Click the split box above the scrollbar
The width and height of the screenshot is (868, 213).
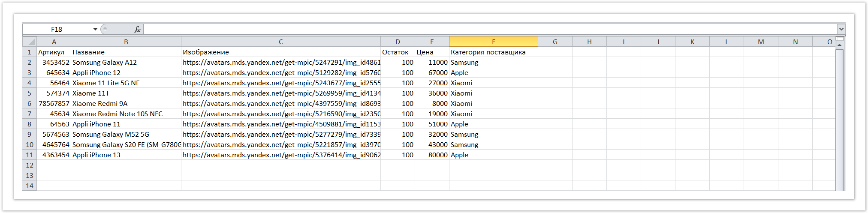(840, 39)
